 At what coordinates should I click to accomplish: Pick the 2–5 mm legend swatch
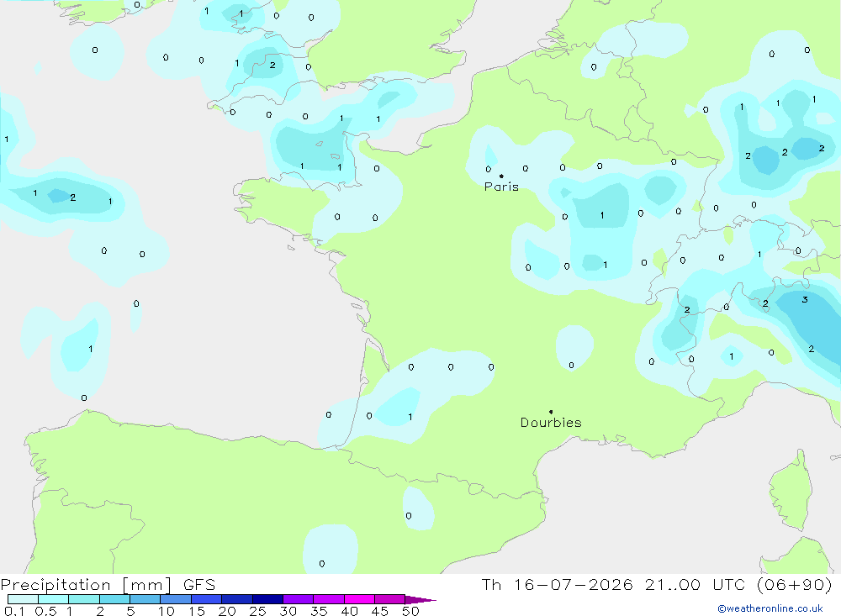(114, 599)
